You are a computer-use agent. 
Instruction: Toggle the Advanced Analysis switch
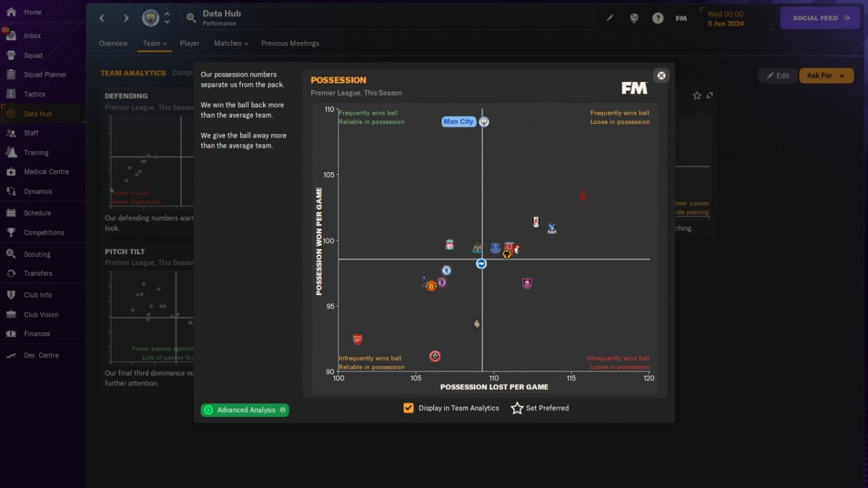(x=209, y=410)
